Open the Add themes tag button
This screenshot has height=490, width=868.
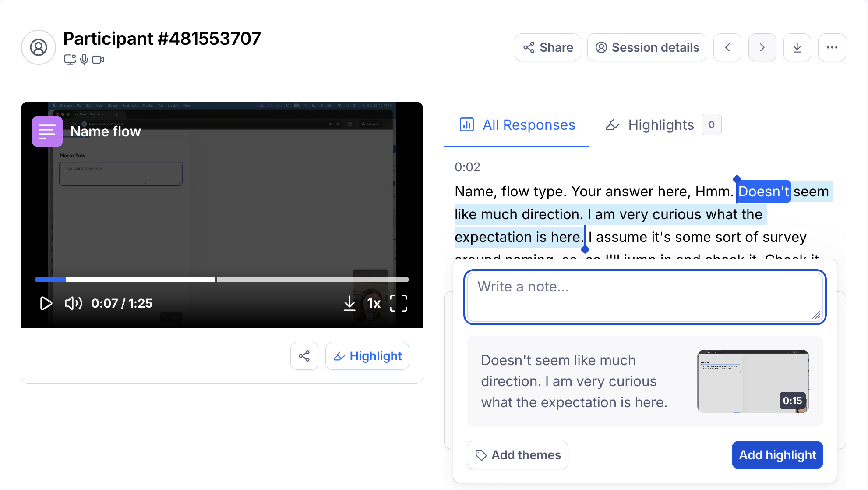(517, 455)
